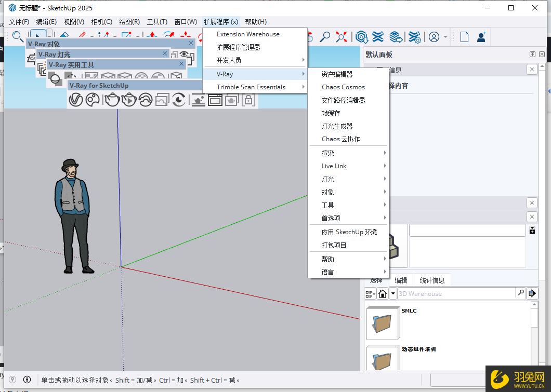Open Extension Warehouse toolbar icon
This screenshot has width=551, height=392.
click(378, 37)
